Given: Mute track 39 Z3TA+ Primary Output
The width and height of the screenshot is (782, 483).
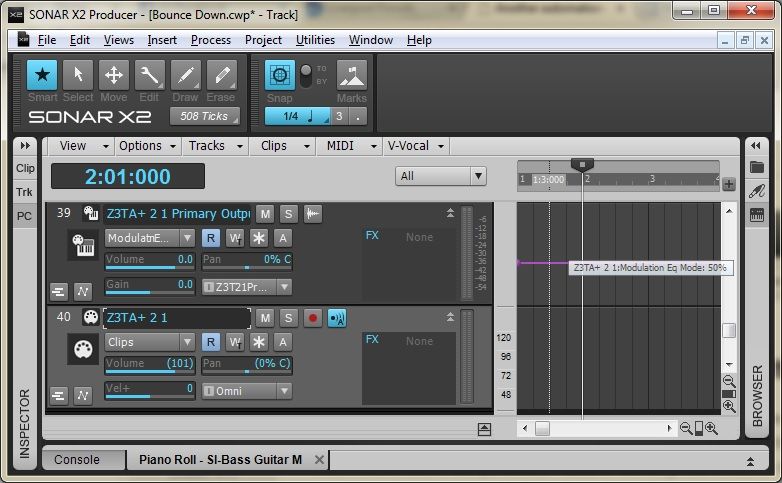Looking at the screenshot, I should (265, 213).
